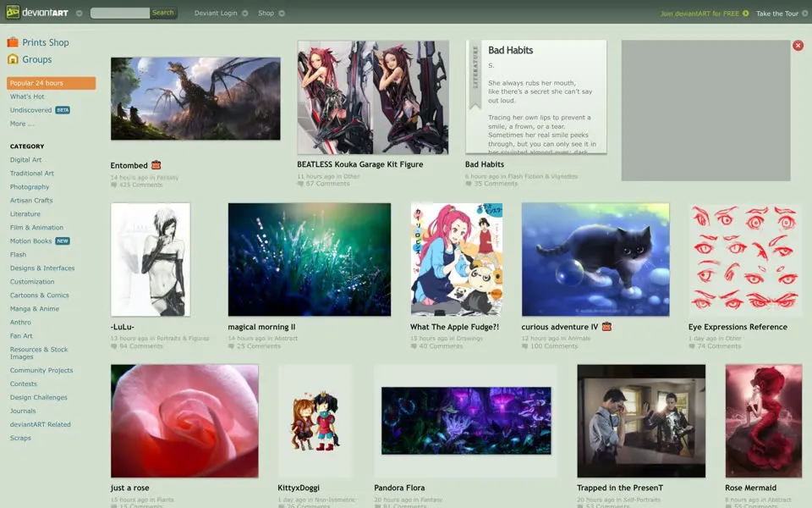The width and height of the screenshot is (812, 508).
Task: Open Anthro category
Action: (20, 322)
